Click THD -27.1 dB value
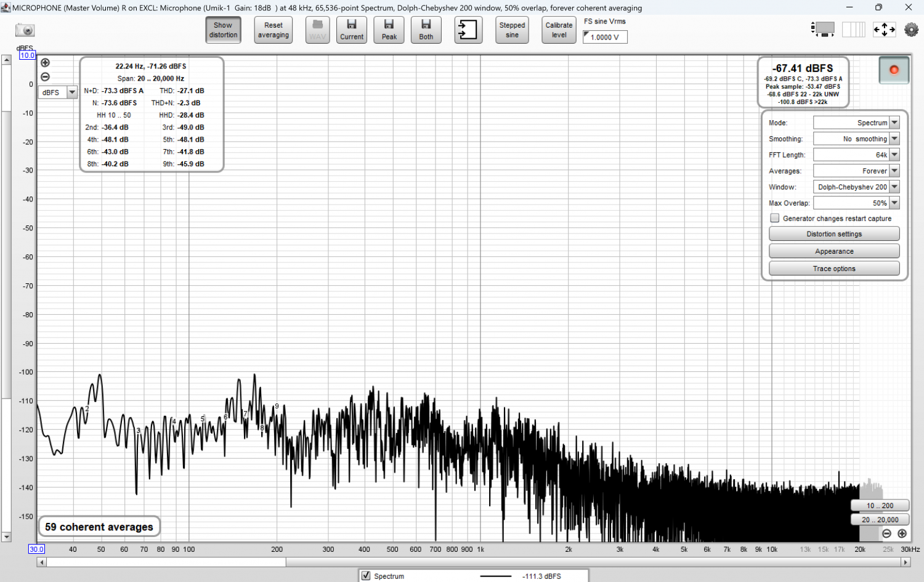This screenshot has width=924, height=582. coord(191,91)
